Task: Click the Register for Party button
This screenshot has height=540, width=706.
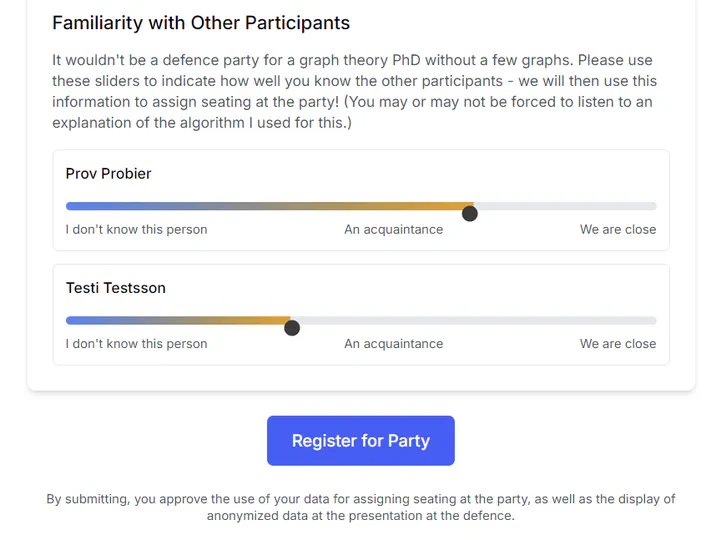Action: (360, 441)
